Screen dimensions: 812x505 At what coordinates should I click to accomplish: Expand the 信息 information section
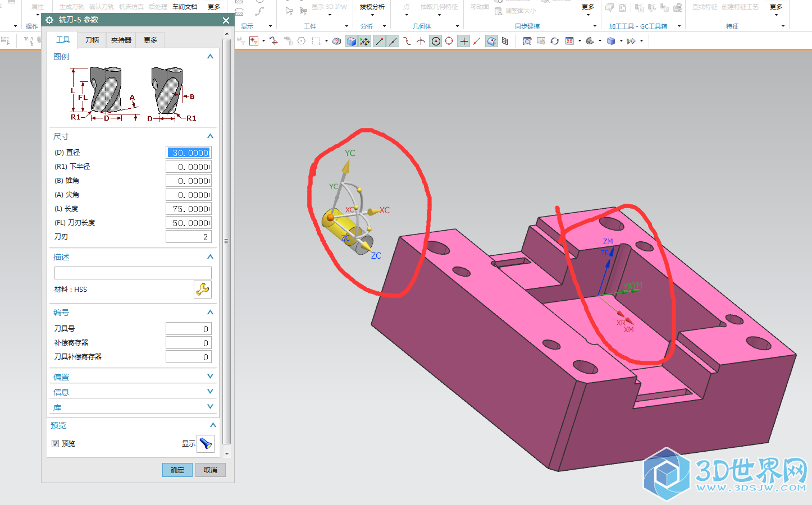coord(210,391)
